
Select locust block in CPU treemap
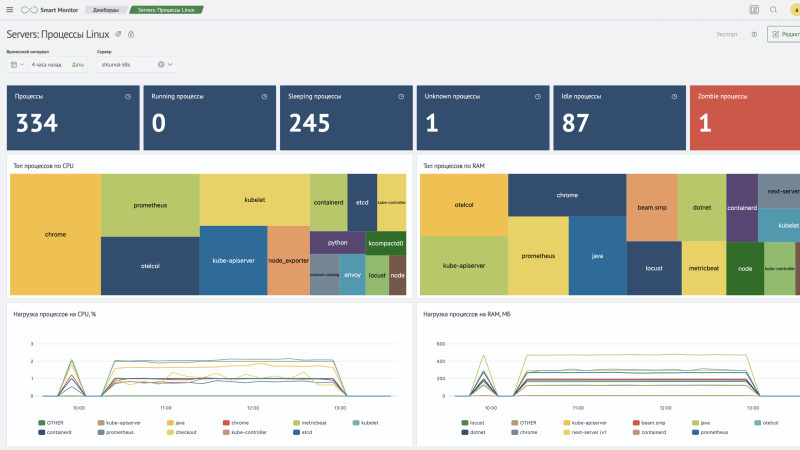[x=377, y=275]
